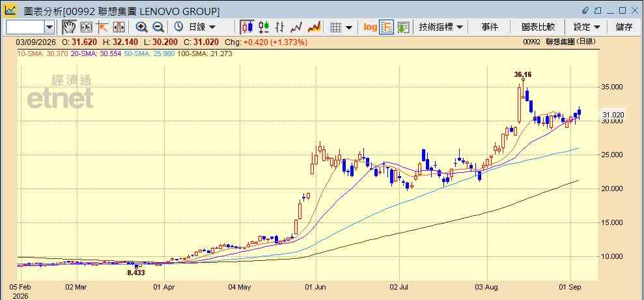Image resolution: width=644 pixels, height=300 pixels.
Task: Zoom out of the chart
Action: 158,27
